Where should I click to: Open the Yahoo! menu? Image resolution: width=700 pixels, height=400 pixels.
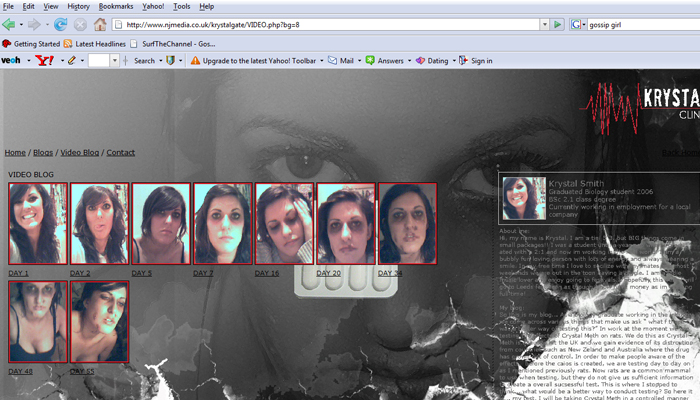click(153, 6)
